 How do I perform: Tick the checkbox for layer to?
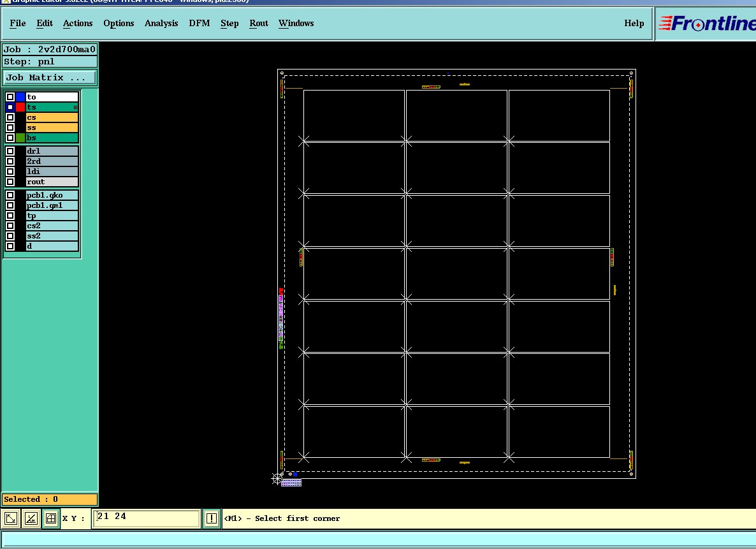coord(10,97)
